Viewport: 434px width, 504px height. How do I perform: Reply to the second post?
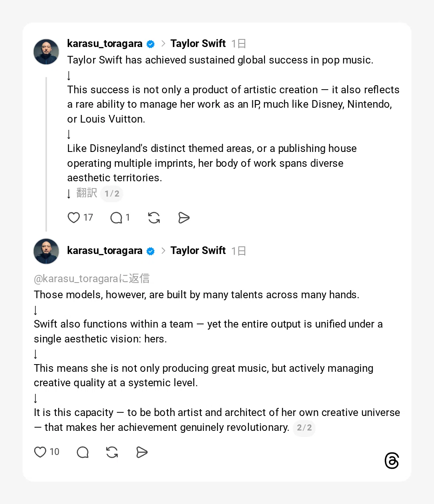pos(83,452)
